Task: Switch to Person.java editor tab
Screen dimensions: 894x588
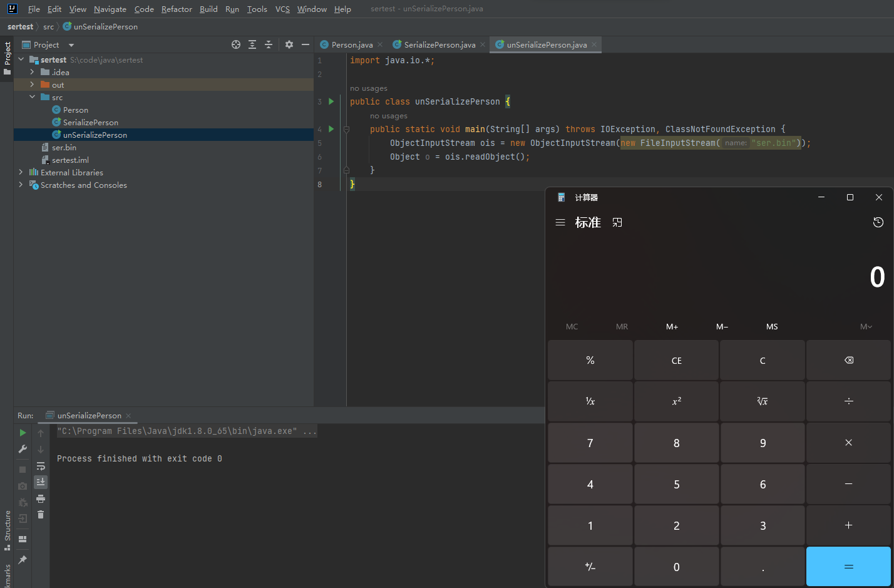Action: pos(352,44)
